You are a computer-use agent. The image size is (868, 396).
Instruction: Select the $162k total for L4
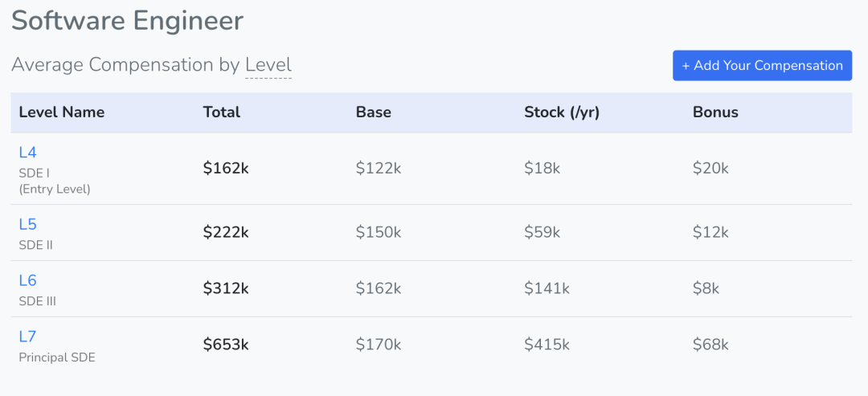[x=226, y=169]
